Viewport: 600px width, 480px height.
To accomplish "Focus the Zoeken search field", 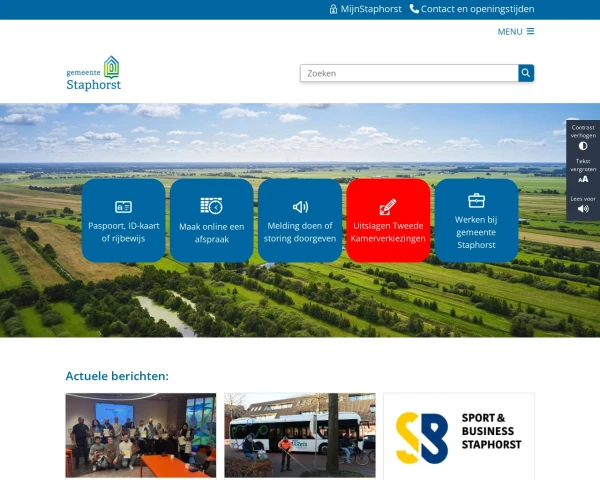I will pos(409,73).
